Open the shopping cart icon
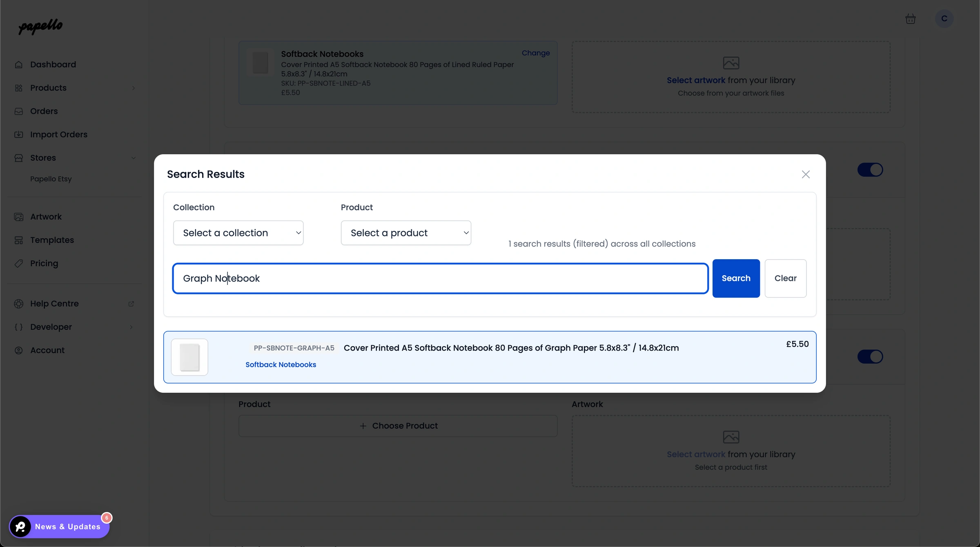The height and width of the screenshot is (547, 980). pyautogui.click(x=911, y=18)
